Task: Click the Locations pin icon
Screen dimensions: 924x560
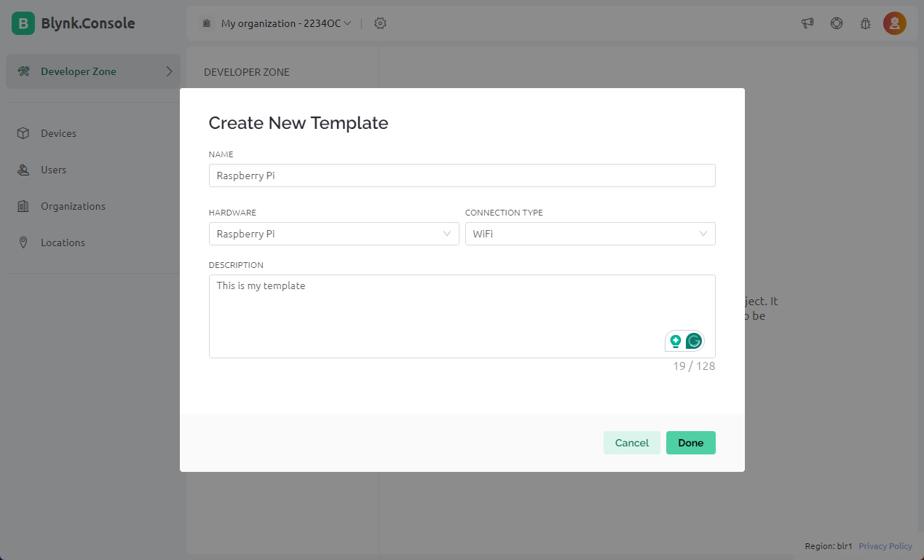Action: click(23, 242)
